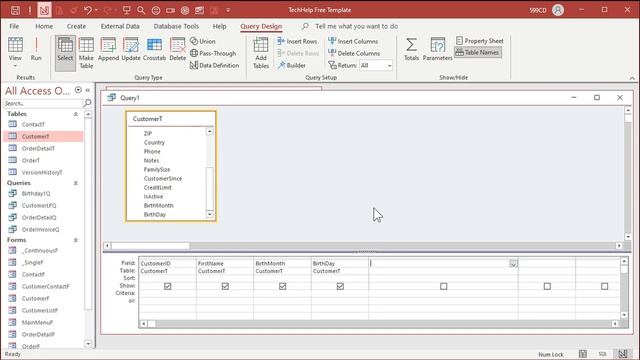Viewport: 640px width, 360px height.
Task: Uncheck Show for the BirthDay column
Action: (340, 286)
